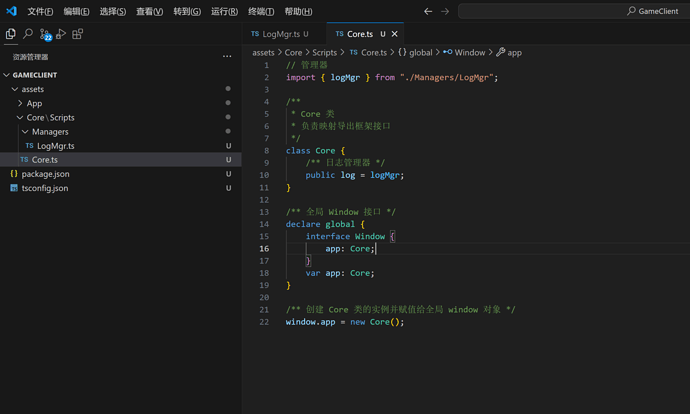Expand the App folder
690x414 pixels.
pos(34,103)
